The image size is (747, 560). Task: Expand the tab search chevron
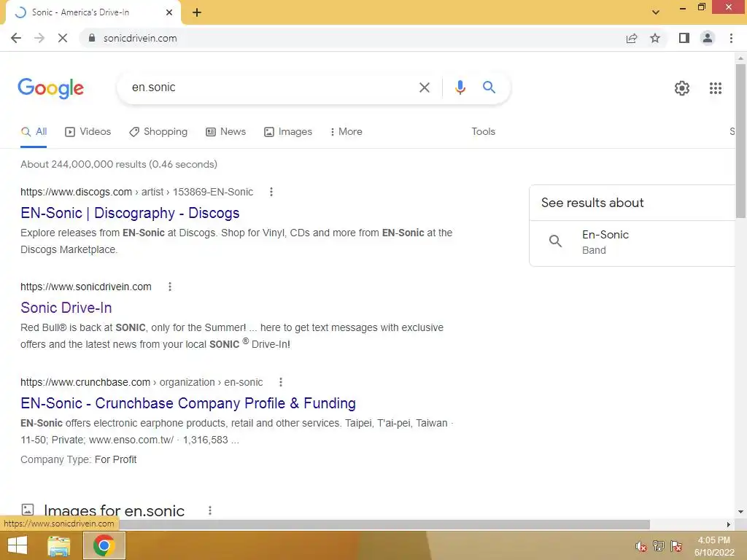656,12
